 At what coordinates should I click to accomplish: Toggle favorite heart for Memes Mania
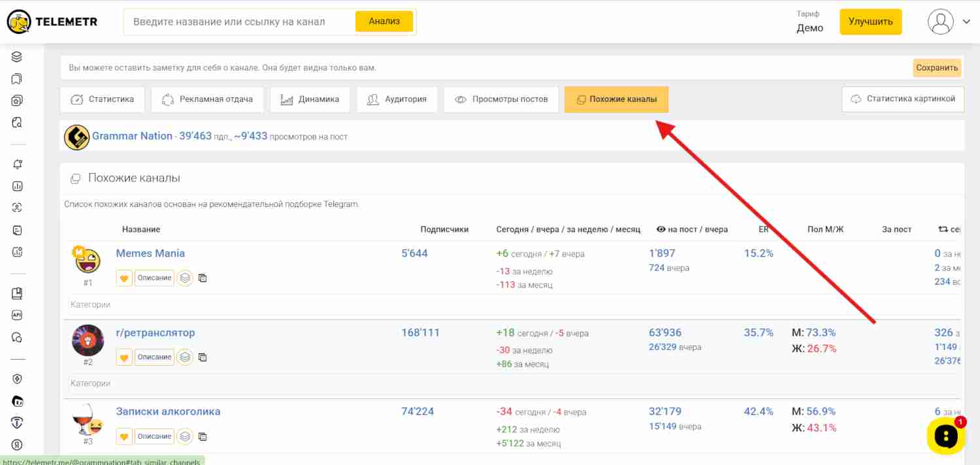124,278
